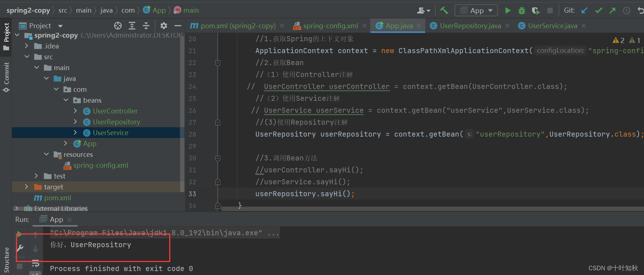Click spring2-copy breadcrumb

pyautogui.click(x=28, y=10)
